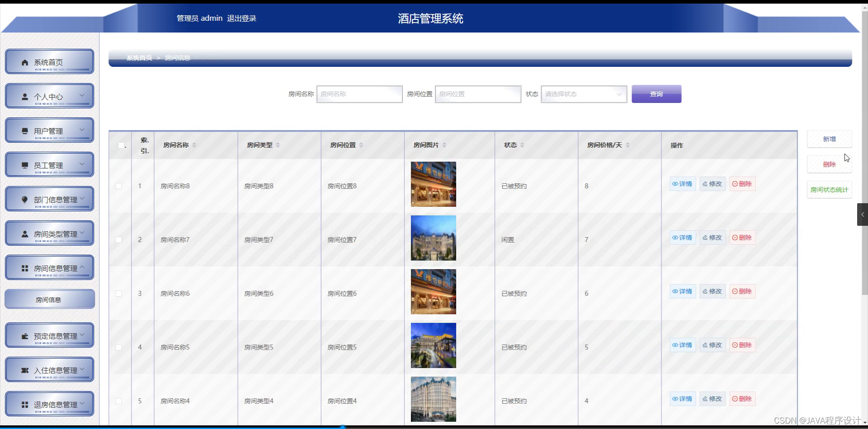
Task: Click the 新增 button
Action: point(830,139)
